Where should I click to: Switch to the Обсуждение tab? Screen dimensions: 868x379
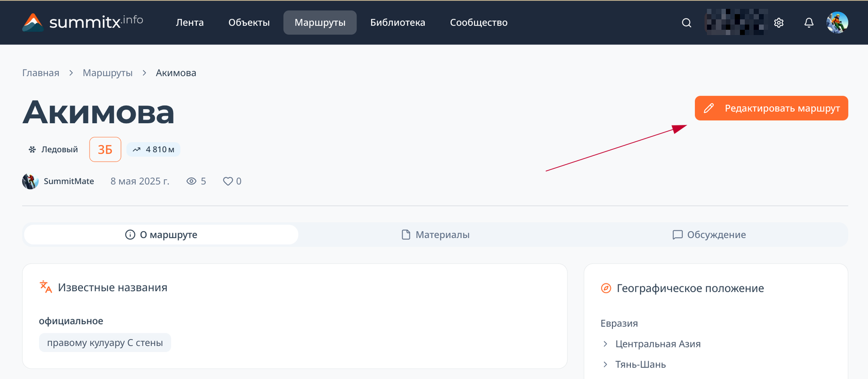pyautogui.click(x=709, y=235)
